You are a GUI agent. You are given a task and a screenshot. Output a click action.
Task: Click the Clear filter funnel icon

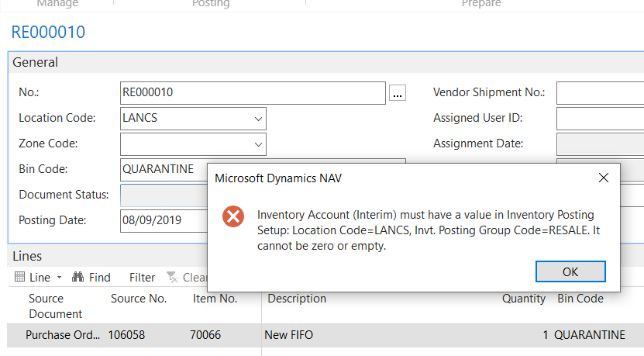coord(173,277)
